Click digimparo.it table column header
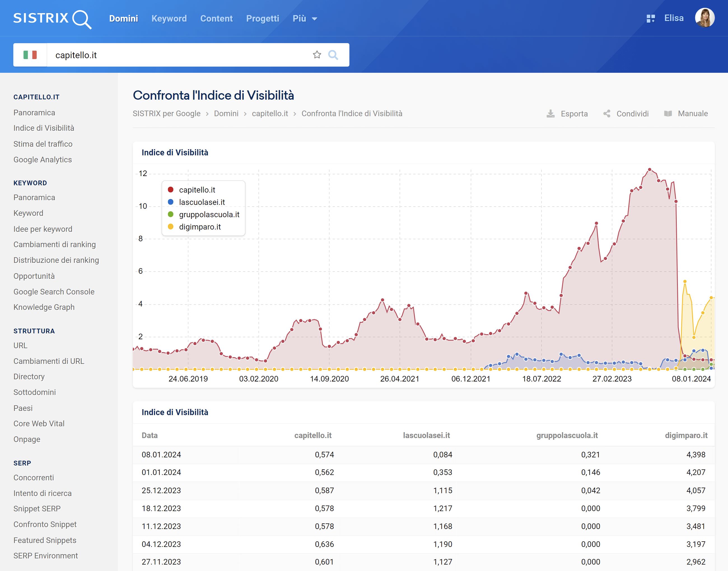 (x=686, y=435)
